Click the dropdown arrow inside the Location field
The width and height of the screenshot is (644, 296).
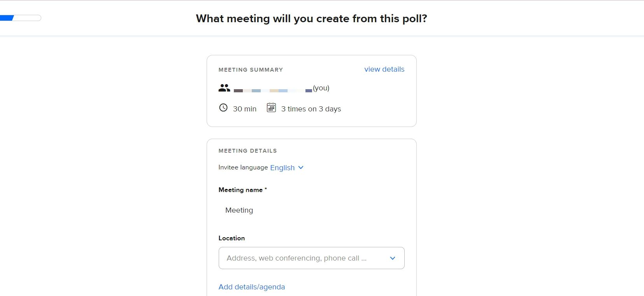point(393,258)
